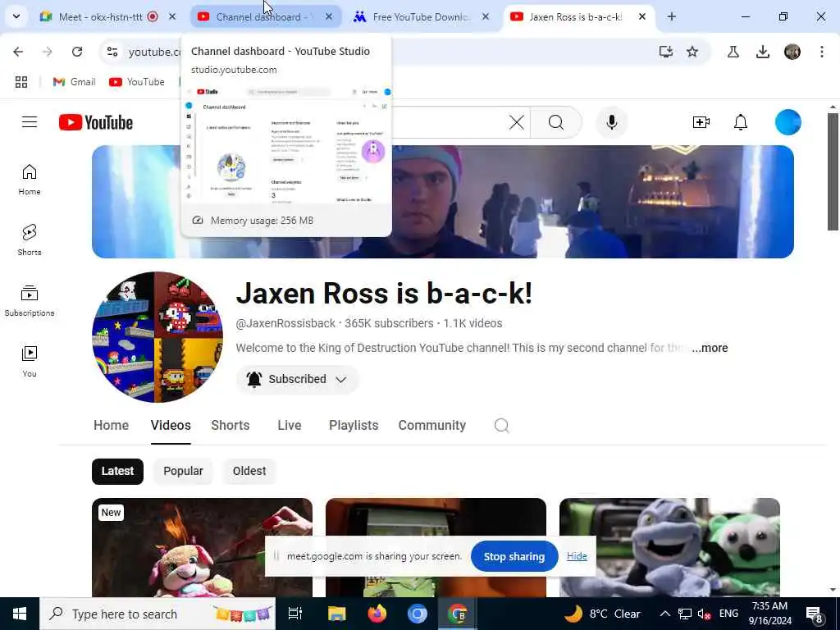840x630 pixels.
Task: Click the @JaxenRossisback channel handle
Action: (285, 323)
